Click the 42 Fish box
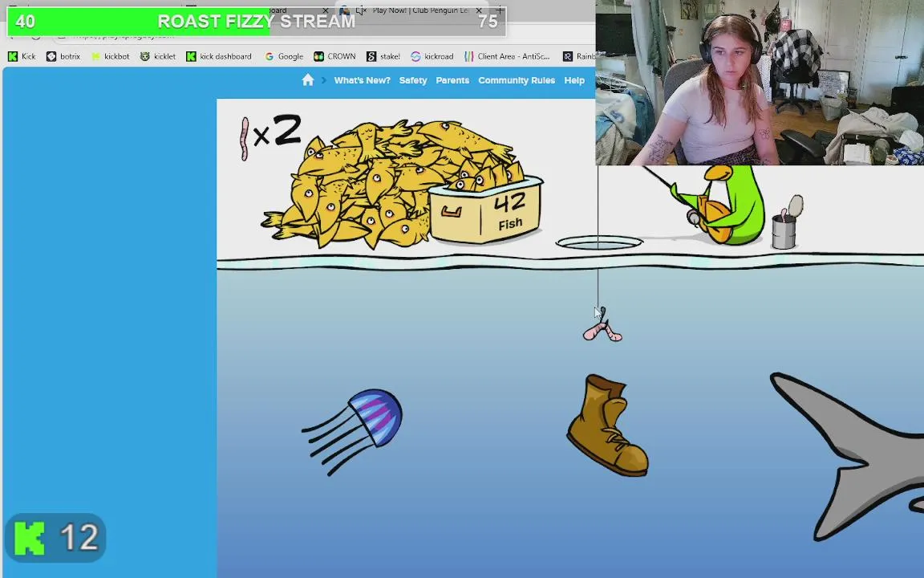Screen dimensions: 924x578 (x=486, y=210)
